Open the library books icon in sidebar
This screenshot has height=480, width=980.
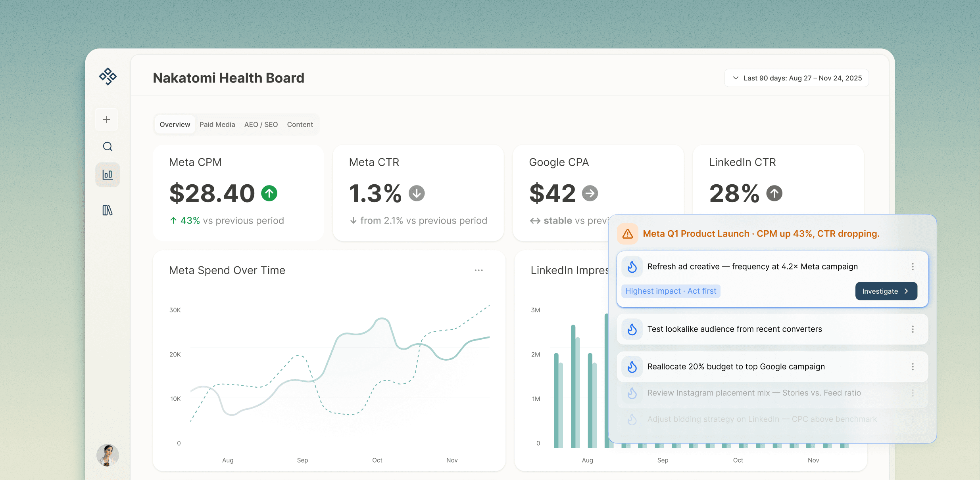click(108, 210)
